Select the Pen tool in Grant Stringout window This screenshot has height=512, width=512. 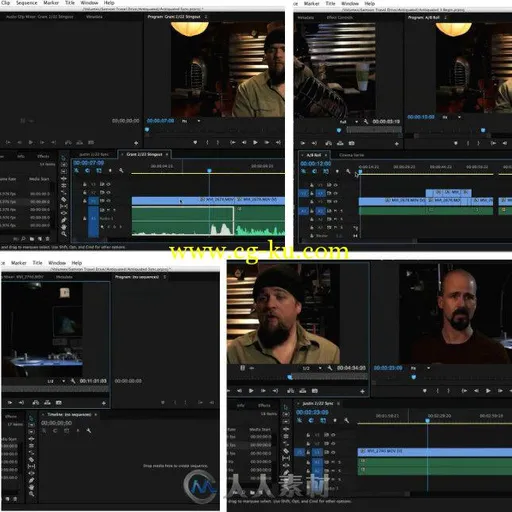pyautogui.click(x=64, y=220)
